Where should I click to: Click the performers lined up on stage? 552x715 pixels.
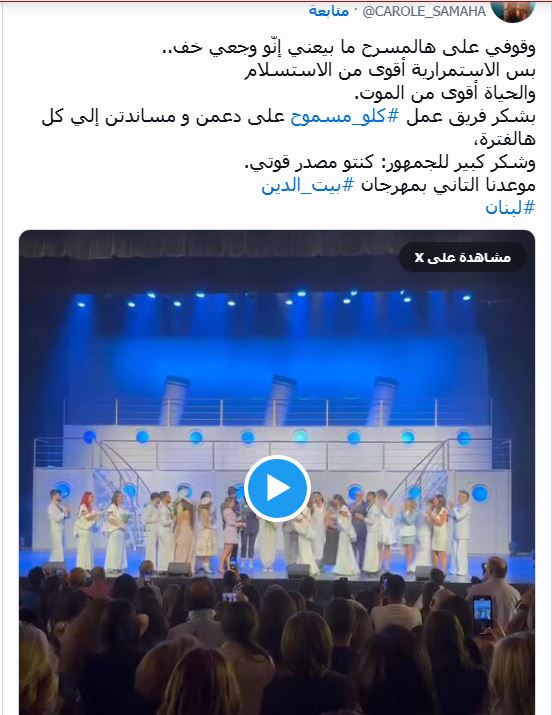(x=259, y=529)
